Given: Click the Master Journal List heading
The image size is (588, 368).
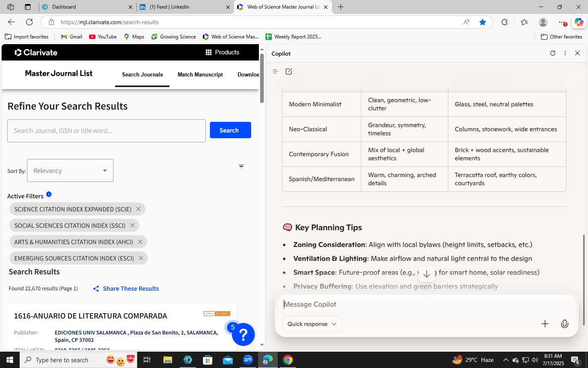Looking at the screenshot, I should point(59,73).
